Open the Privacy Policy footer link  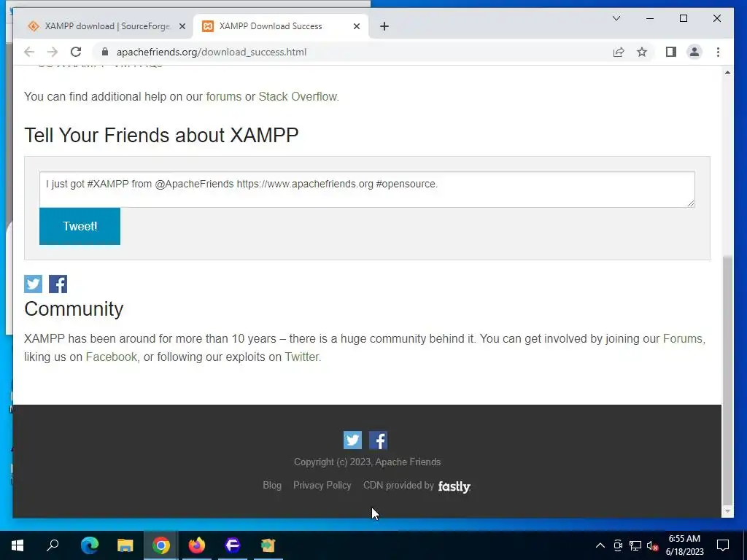[322, 485]
